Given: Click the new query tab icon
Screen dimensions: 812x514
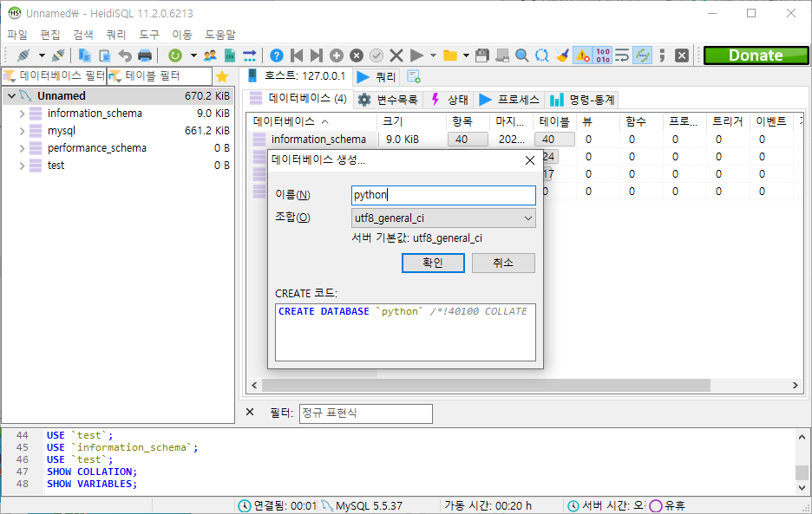Looking at the screenshot, I should click(x=413, y=76).
